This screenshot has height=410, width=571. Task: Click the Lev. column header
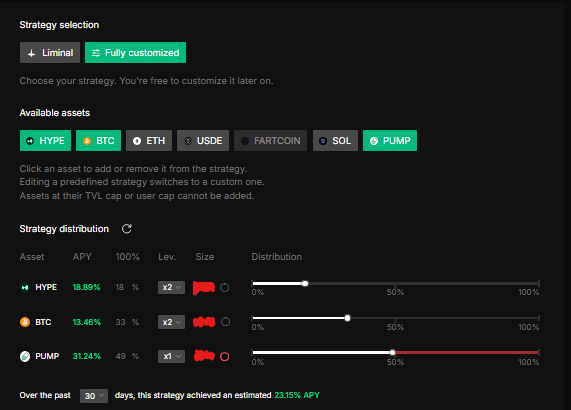pos(167,257)
